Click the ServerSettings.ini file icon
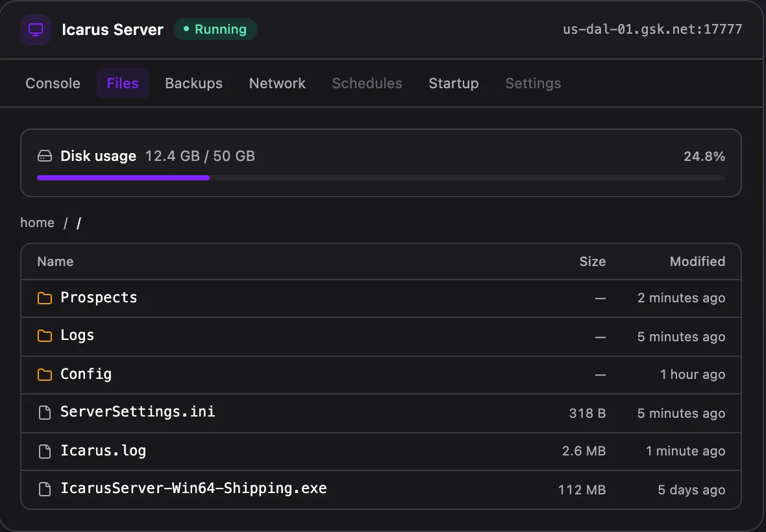This screenshot has height=532, width=766. (x=44, y=413)
